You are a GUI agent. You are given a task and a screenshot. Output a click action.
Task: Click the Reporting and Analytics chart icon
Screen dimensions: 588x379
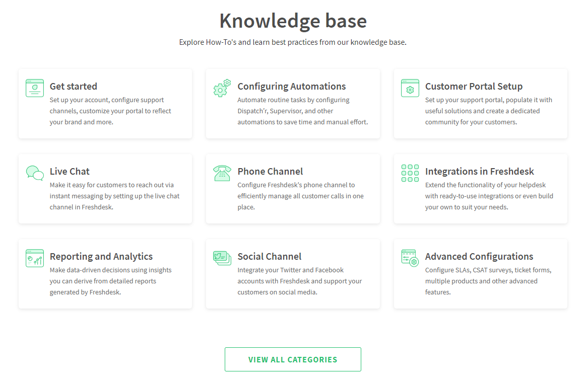(x=34, y=258)
